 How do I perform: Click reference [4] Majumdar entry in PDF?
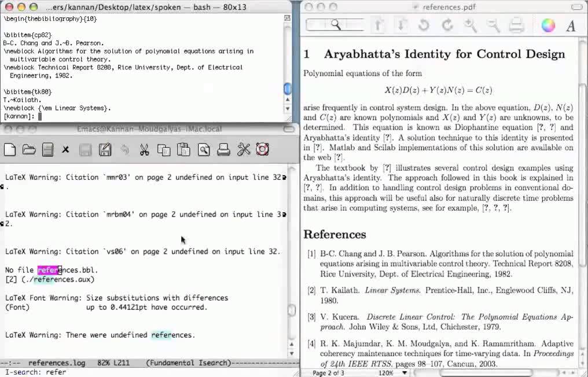pyautogui.click(x=440, y=353)
